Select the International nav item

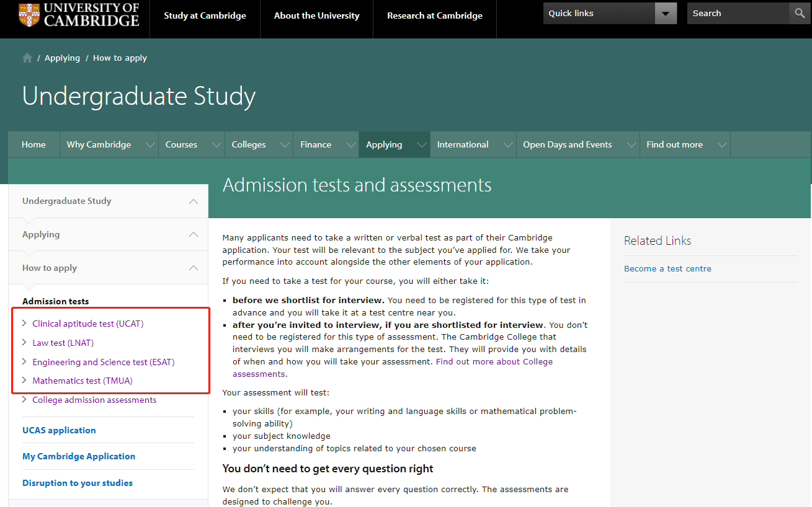[463, 144]
